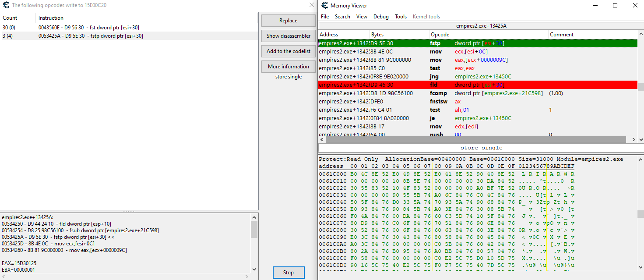
Task: Select the mov eax,[ecx+0000009C] disassembler row
Action: point(478,60)
